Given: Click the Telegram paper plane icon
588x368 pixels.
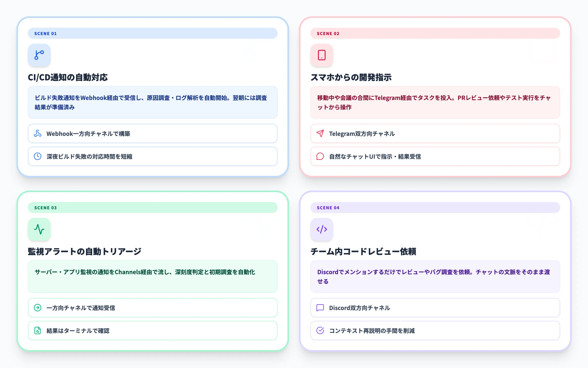Looking at the screenshot, I should coord(320,134).
